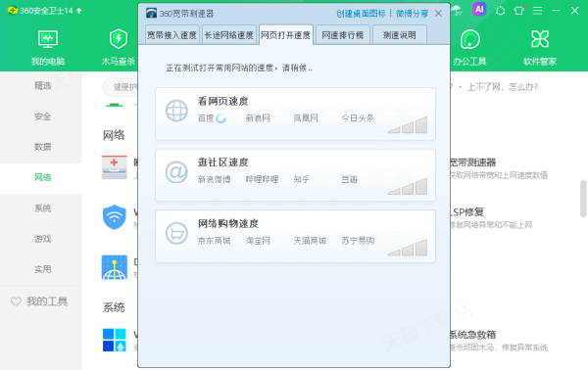Click the main window vertical scrollbar

(583, 199)
